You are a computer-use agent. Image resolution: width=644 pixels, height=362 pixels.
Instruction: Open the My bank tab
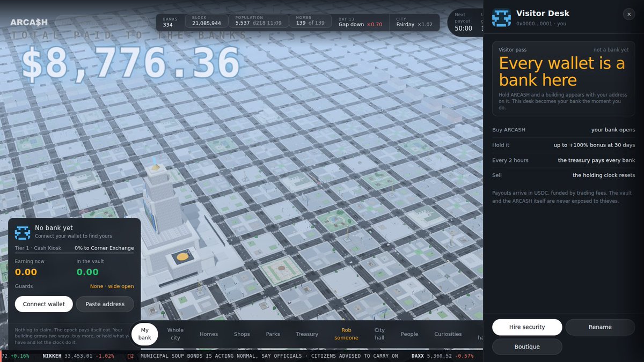[145, 334]
